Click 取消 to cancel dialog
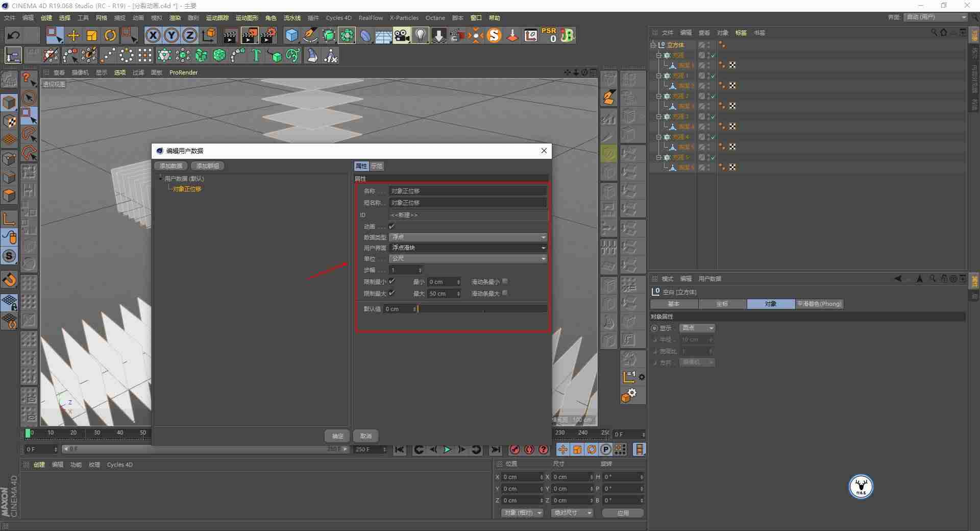The height and width of the screenshot is (531, 980). click(366, 436)
